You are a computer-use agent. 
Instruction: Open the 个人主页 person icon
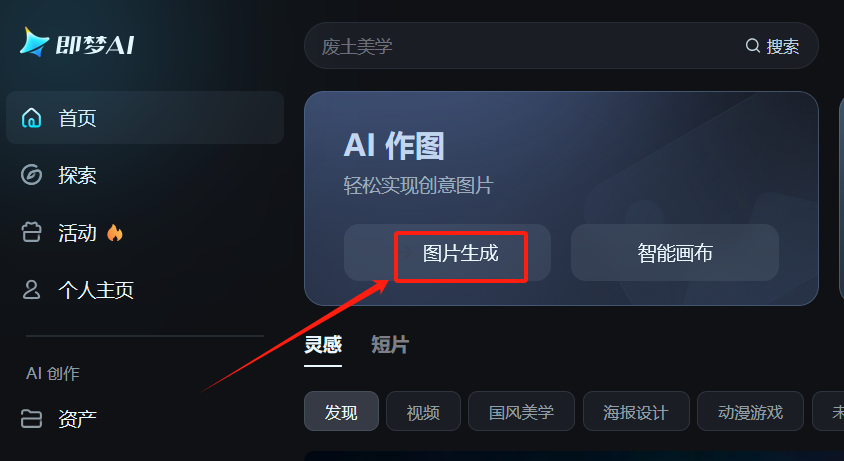31,290
